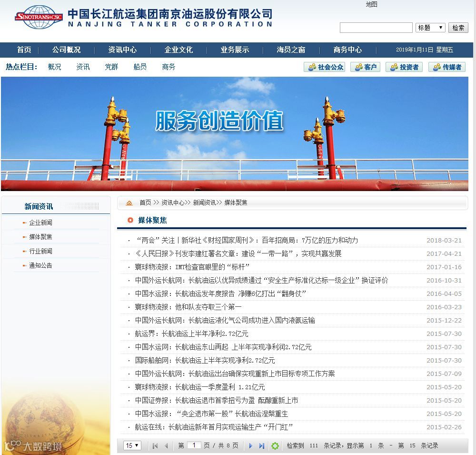Open 公司概况 navigation menu

click(x=66, y=50)
